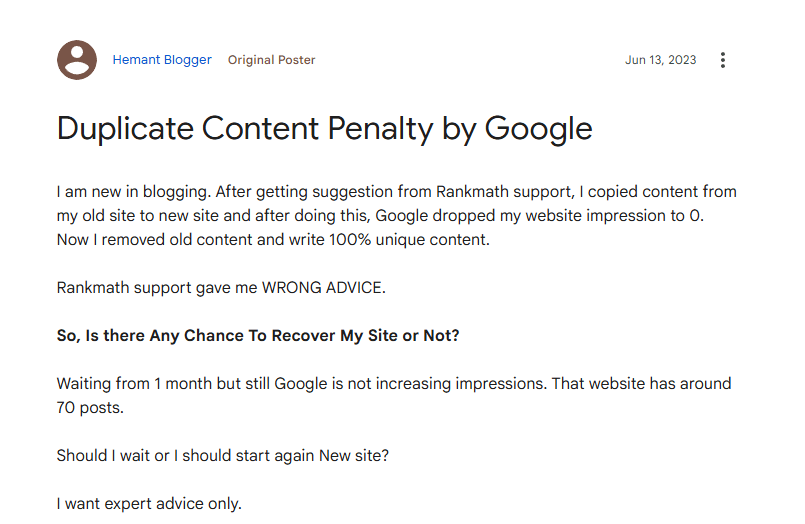This screenshot has width=805, height=524.
Task: Click the word Google in the title
Action: [539, 128]
